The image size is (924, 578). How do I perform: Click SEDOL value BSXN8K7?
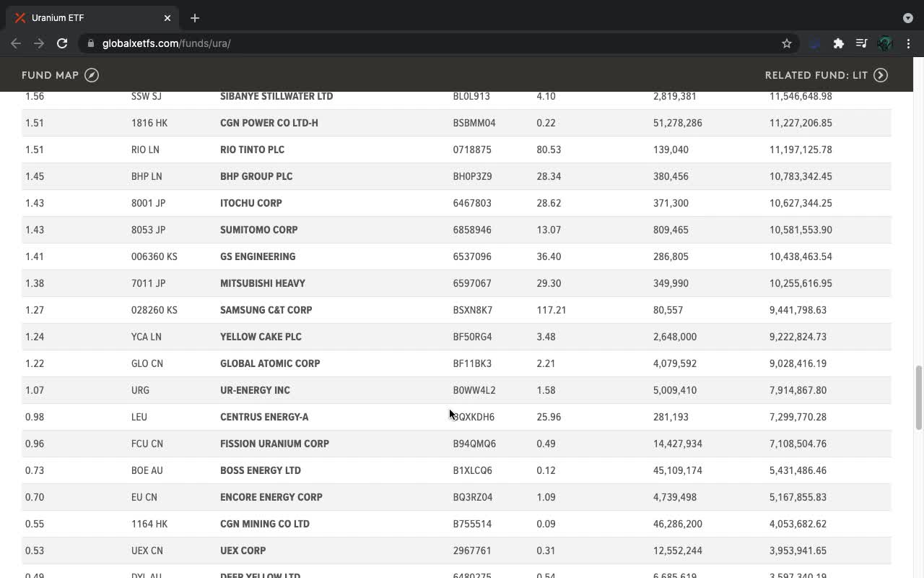pyautogui.click(x=473, y=310)
